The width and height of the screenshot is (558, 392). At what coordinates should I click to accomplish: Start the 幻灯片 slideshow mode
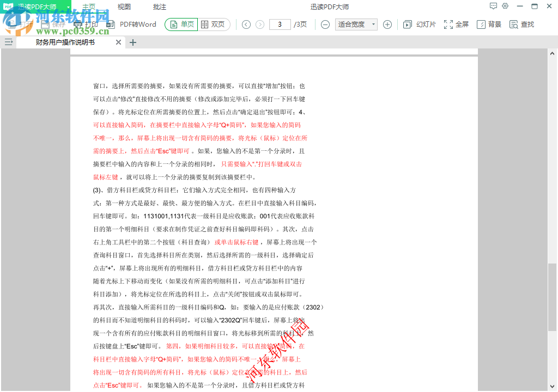tap(418, 24)
